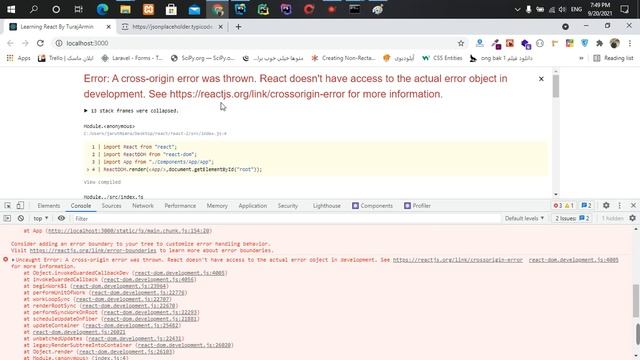Click the browser reload button
The width and height of the screenshot is (640, 360).
click(x=40, y=43)
